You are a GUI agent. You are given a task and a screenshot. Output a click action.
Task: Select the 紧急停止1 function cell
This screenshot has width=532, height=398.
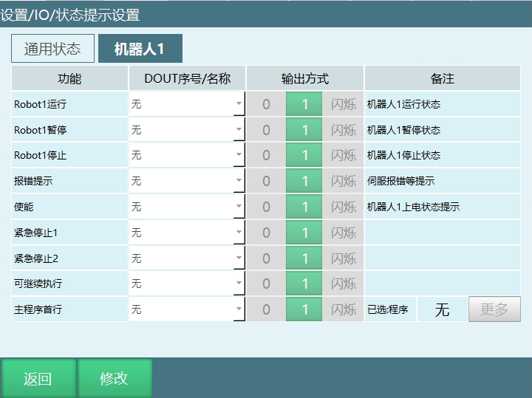(x=69, y=232)
